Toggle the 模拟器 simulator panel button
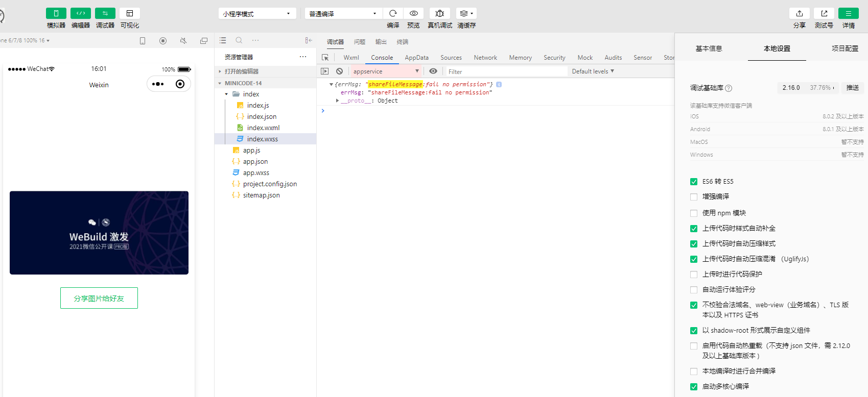The height and width of the screenshot is (397, 868). (x=56, y=13)
